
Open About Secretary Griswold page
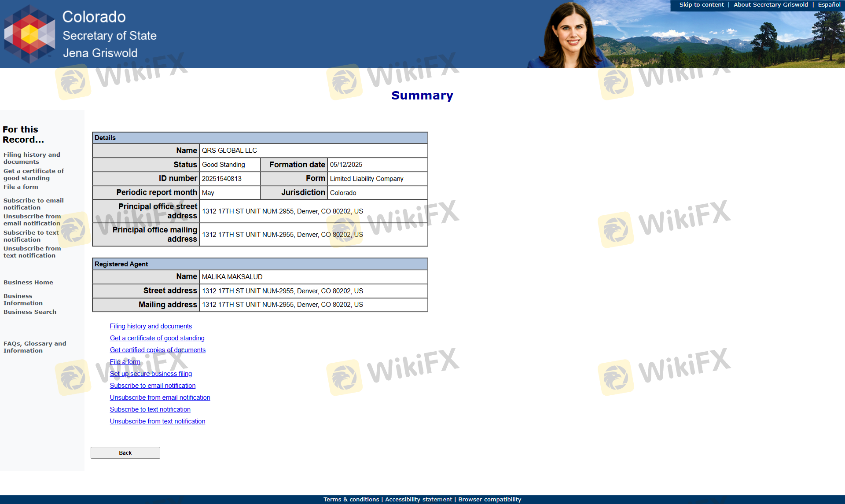click(x=771, y=5)
